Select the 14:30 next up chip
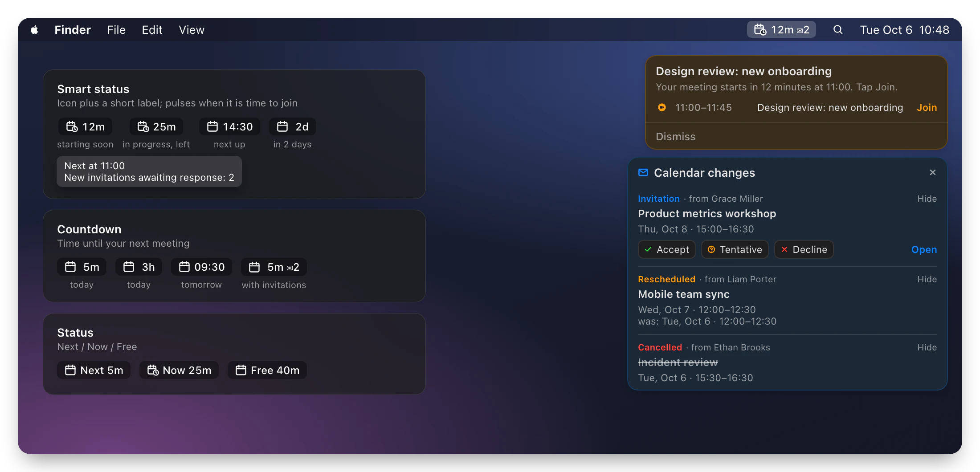Viewport: 980px width, 472px height. pyautogui.click(x=229, y=127)
